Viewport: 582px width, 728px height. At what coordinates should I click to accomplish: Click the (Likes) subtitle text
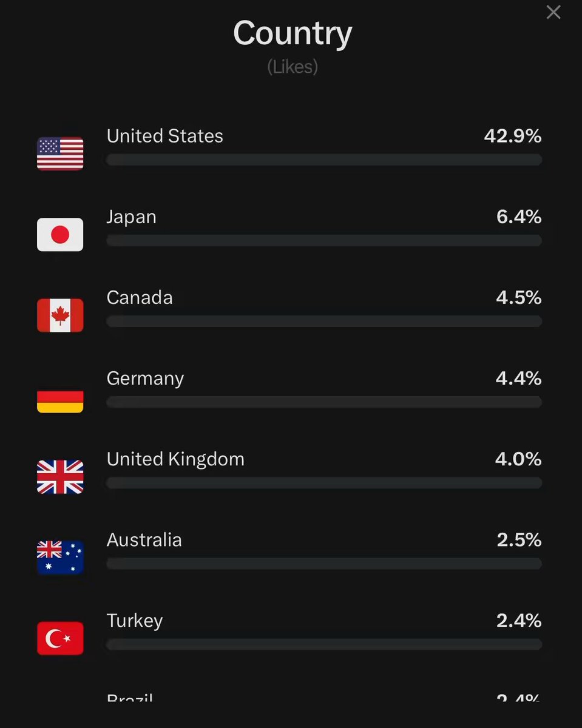click(293, 67)
